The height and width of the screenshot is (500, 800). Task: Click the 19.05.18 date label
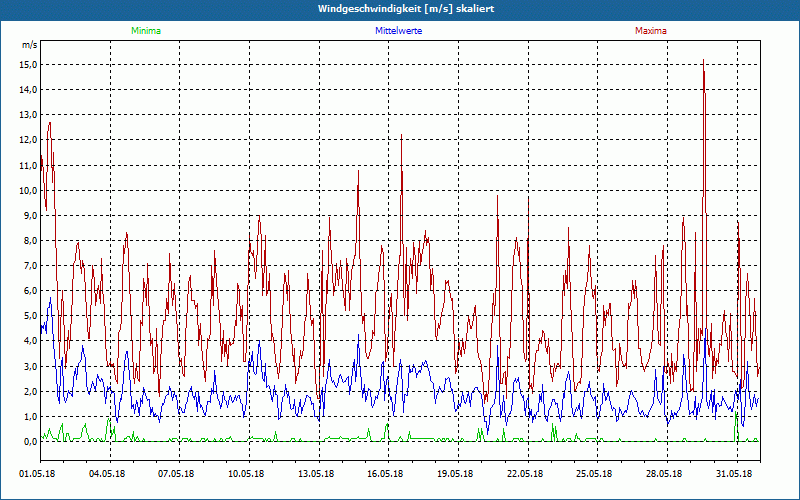click(x=455, y=474)
